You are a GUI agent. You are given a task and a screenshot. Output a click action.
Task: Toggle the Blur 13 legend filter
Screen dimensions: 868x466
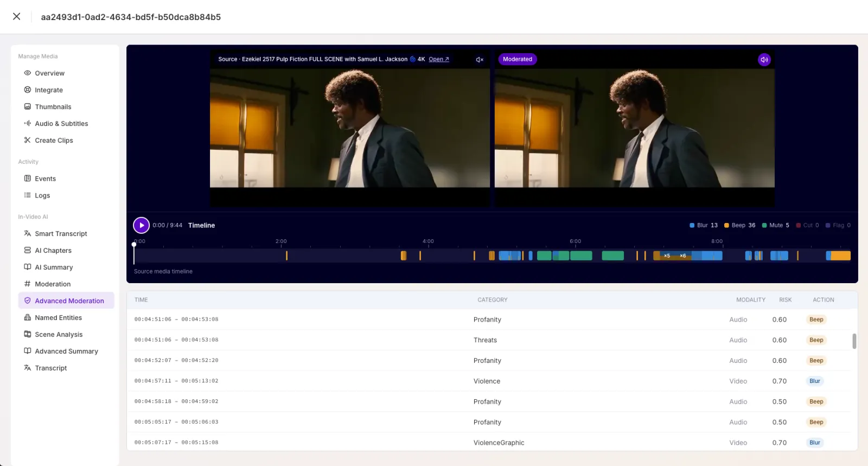click(703, 225)
